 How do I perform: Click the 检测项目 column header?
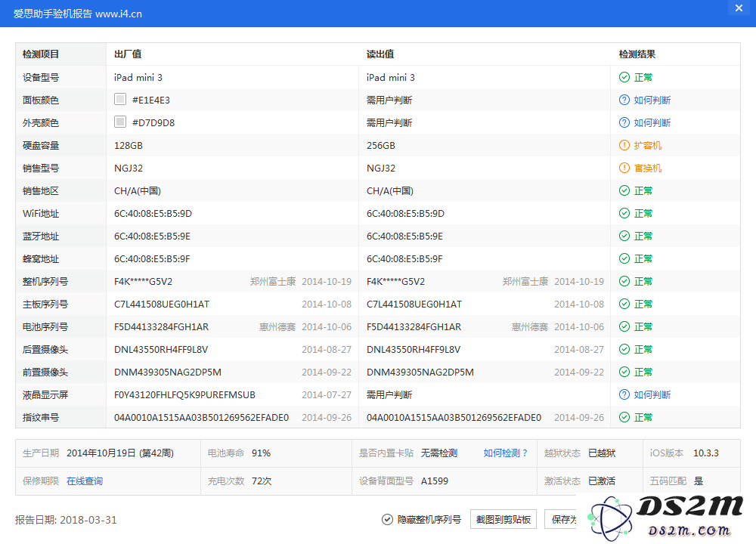point(41,54)
